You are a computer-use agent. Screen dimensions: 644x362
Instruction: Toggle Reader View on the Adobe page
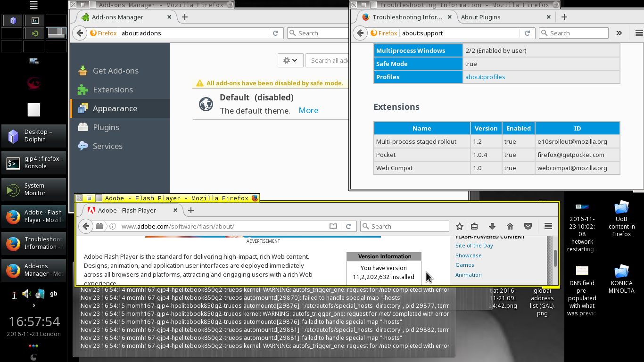coord(333,226)
